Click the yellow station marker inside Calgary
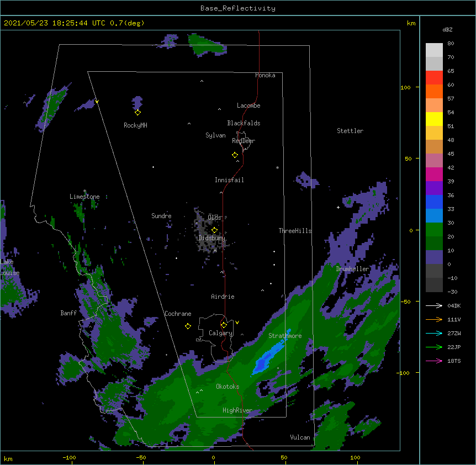476x465 pixels. point(224,325)
